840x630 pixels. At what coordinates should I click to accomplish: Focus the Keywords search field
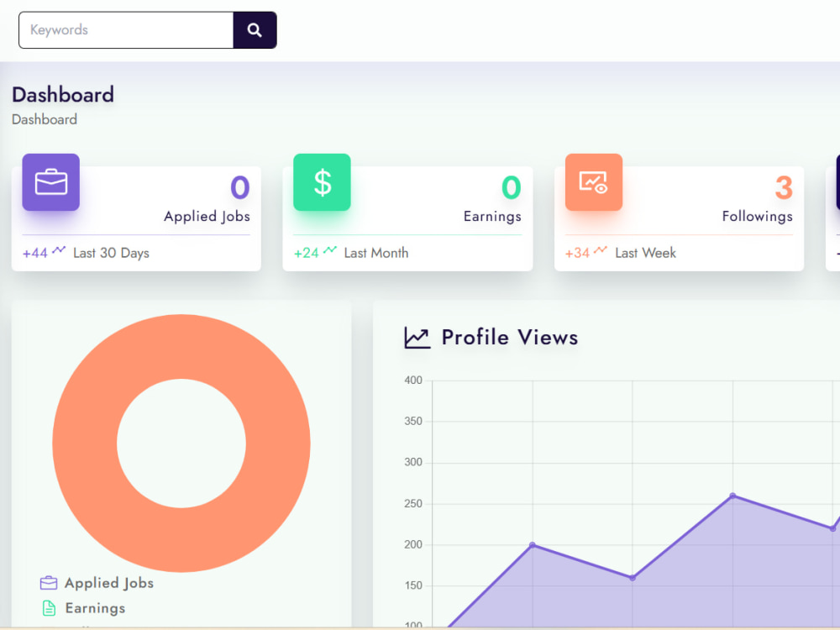click(126, 30)
